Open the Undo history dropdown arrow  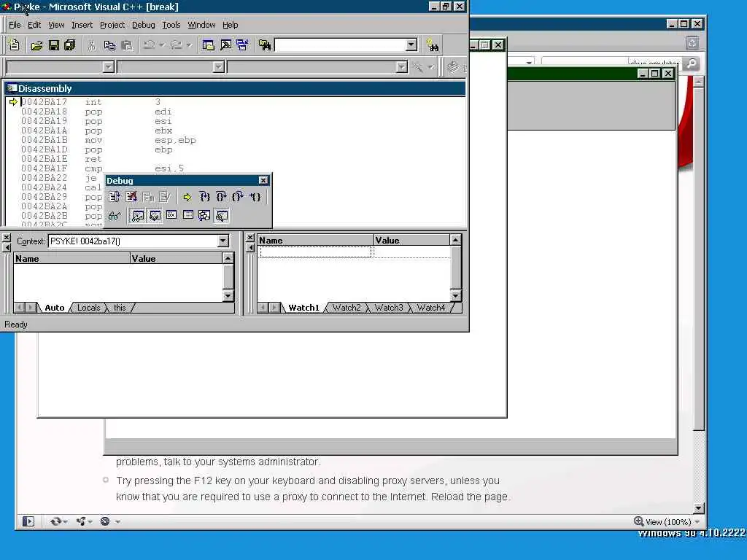[x=162, y=44]
